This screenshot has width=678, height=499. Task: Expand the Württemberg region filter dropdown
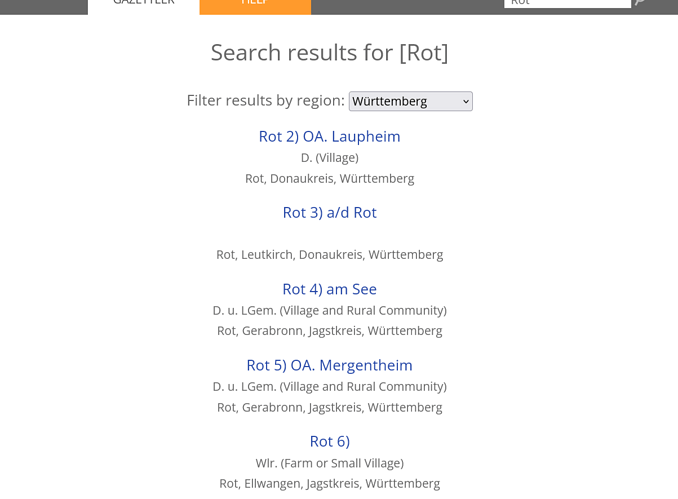tap(410, 101)
